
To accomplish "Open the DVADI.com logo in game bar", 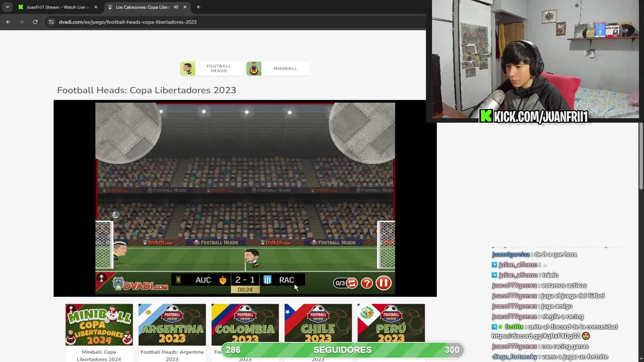I will pyautogui.click(x=140, y=284).
